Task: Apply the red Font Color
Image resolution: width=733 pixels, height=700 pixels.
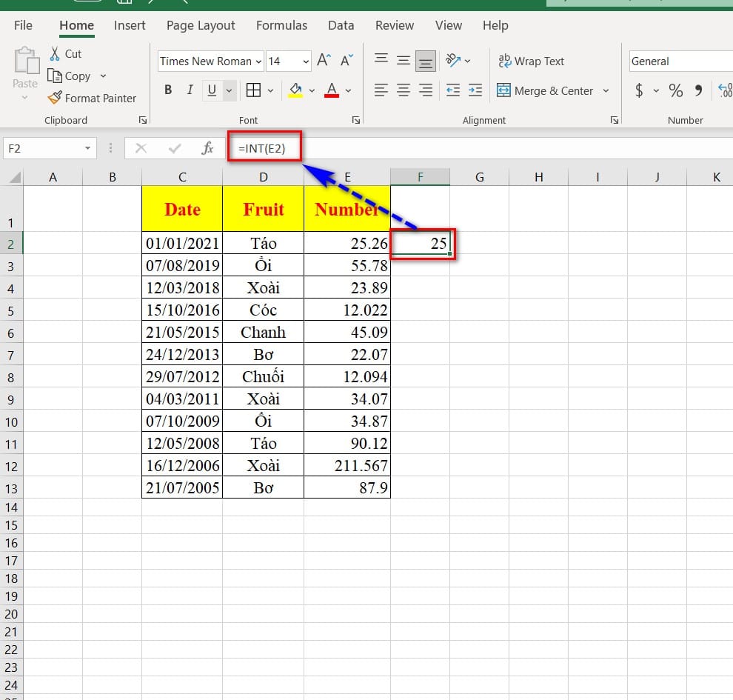Action: click(332, 90)
